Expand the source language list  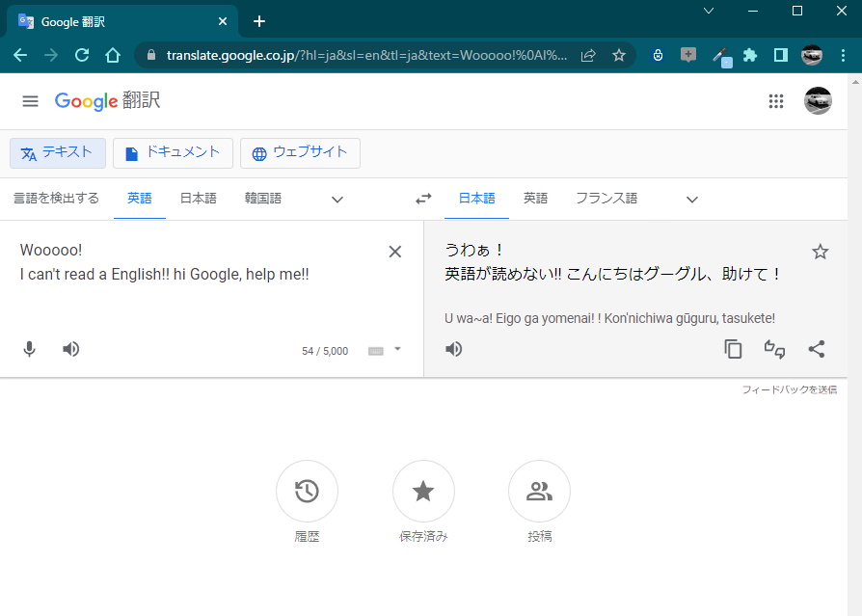pyautogui.click(x=337, y=199)
